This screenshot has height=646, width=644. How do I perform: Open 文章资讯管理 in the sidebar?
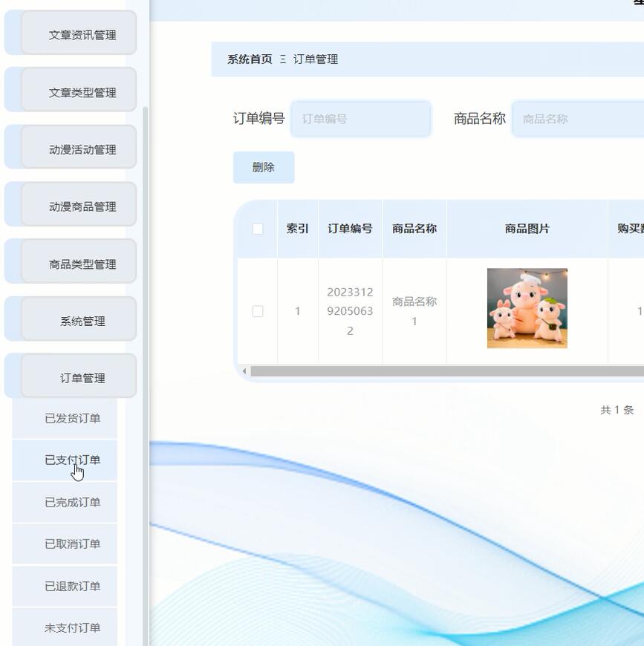click(70, 33)
